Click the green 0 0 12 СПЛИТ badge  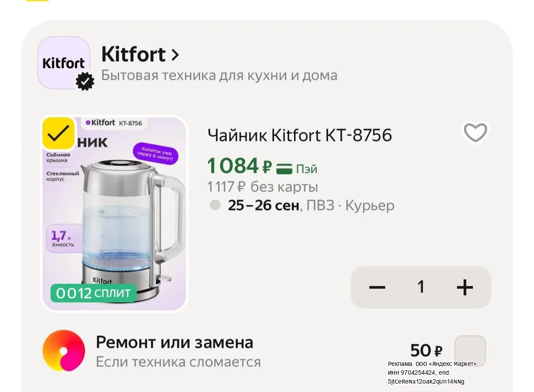(x=93, y=293)
